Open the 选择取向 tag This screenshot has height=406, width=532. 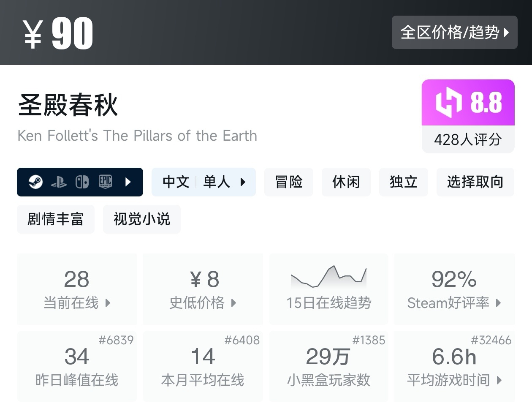(475, 182)
